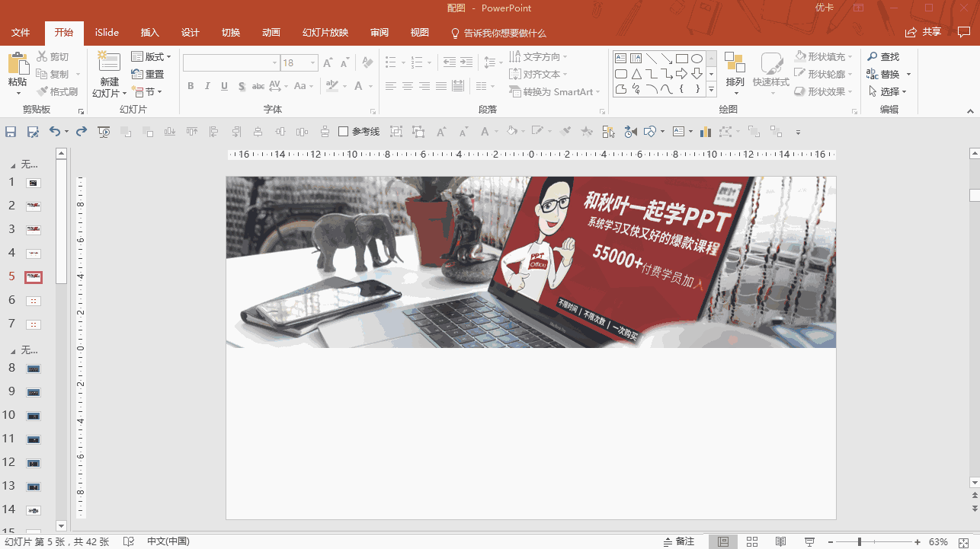Click the 共享 share button
The height and width of the screenshot is (549, 980).
pos(923,32)
